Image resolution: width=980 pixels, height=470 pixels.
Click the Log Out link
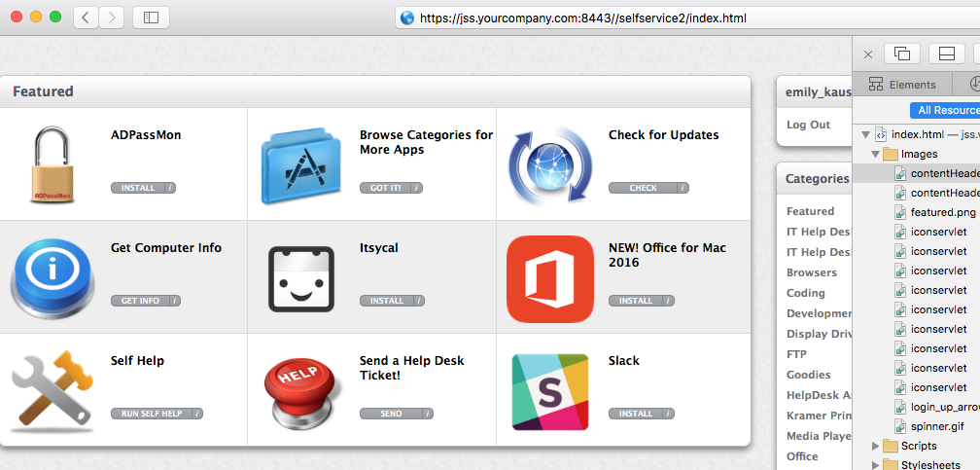point(808,126)
